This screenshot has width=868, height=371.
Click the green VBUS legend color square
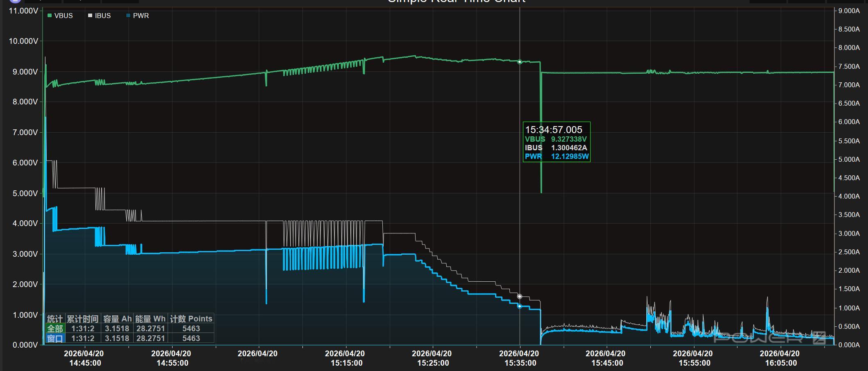pos(50,16)
